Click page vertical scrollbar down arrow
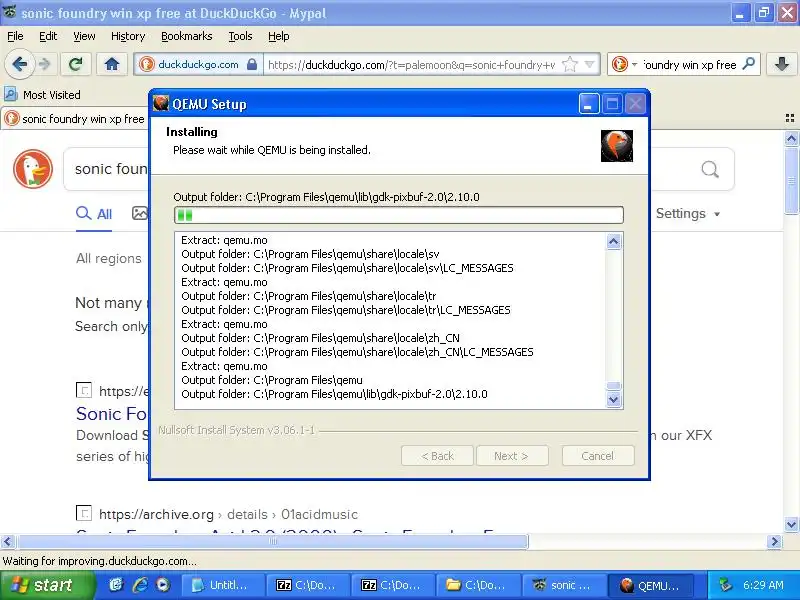The height and width of the screenshot is (600, 800). coord(791,524)
